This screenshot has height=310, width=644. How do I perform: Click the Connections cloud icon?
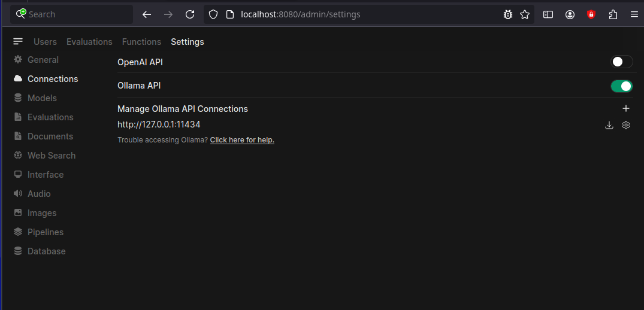point(17,79)
